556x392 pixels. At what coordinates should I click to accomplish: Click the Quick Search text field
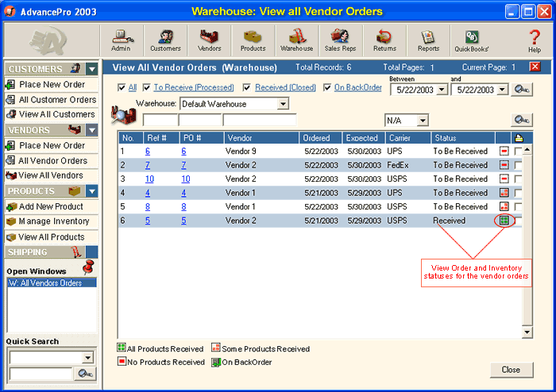pyautogui.click(x=41, y=374)
